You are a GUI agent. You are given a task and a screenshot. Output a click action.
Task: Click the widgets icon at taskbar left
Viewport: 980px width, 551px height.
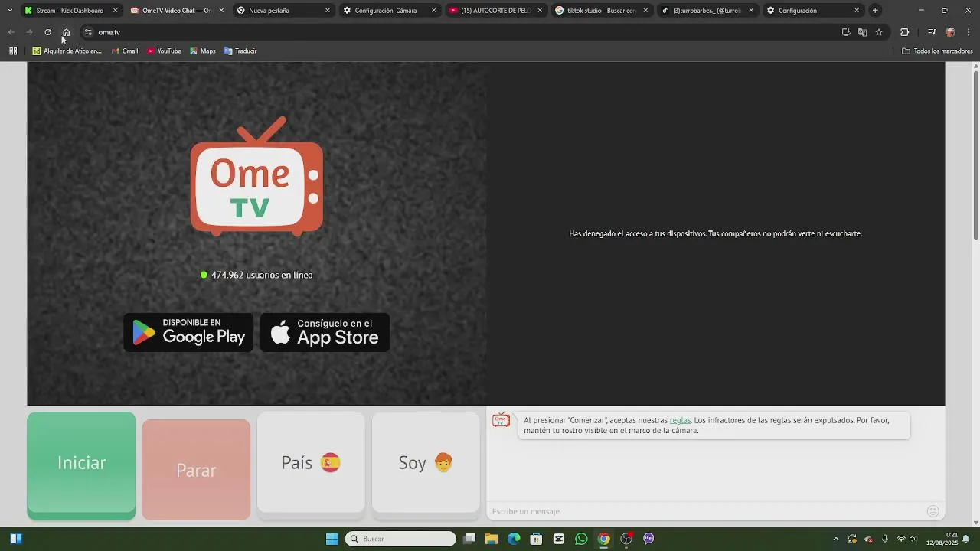point(16,539)
